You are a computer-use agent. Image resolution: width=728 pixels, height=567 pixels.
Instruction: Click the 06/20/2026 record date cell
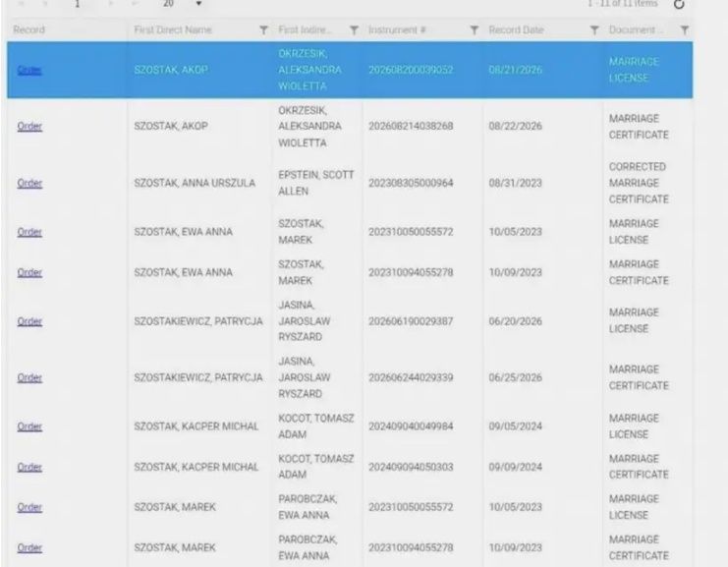[x=516, y=321]
